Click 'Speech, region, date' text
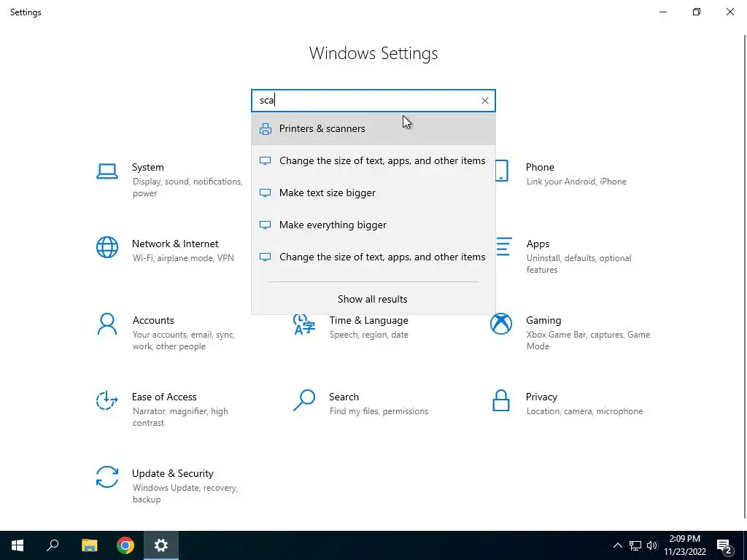 368,335
